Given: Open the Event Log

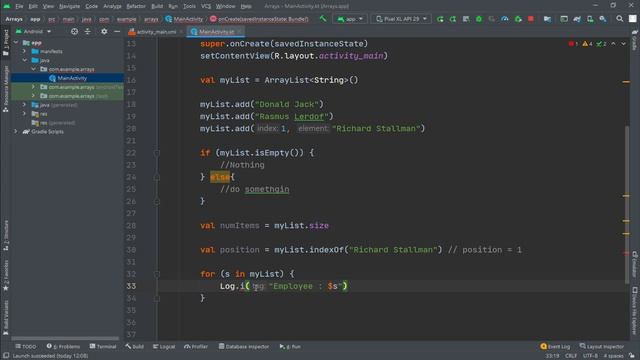Looking at the screenshot, I should [555, 347].
